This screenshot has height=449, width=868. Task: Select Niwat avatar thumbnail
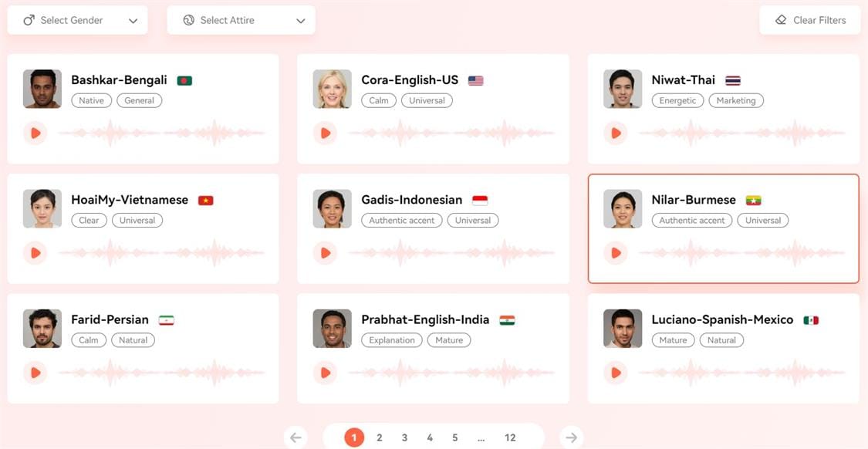pyautogui.click(x=623, y=89)
